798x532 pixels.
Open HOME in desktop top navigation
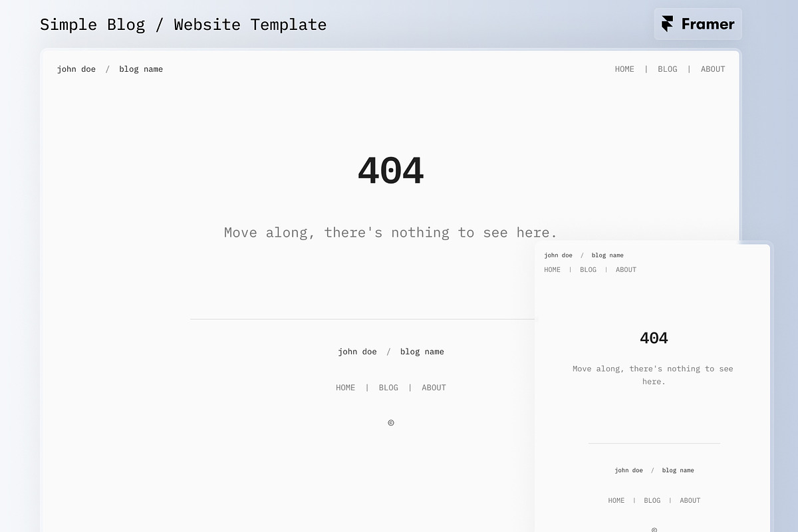(624, 69)
